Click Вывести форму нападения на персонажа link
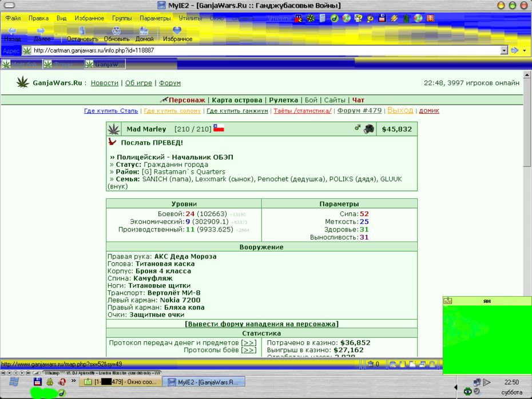 coord(261,324)
